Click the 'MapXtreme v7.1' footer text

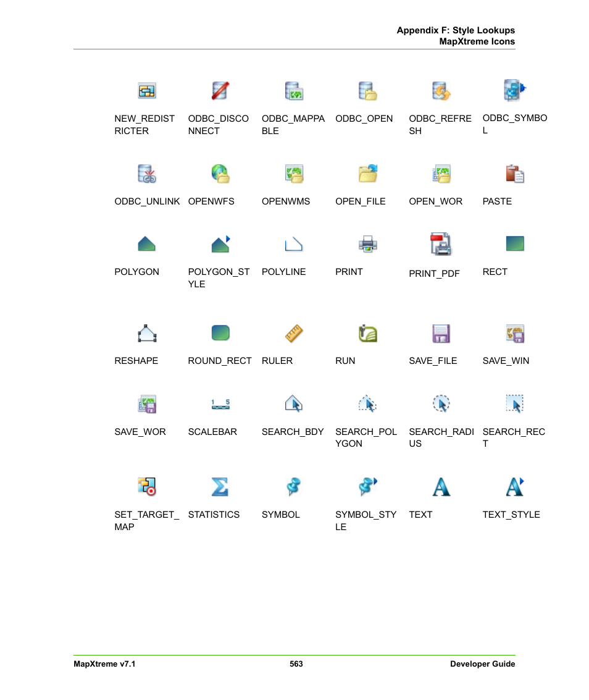pos(104,664)
